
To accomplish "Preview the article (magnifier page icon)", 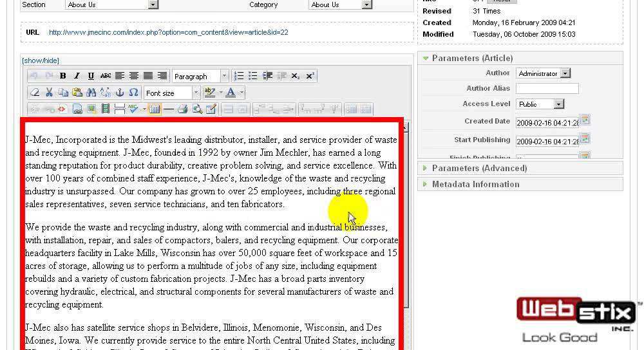I will 197,109.
